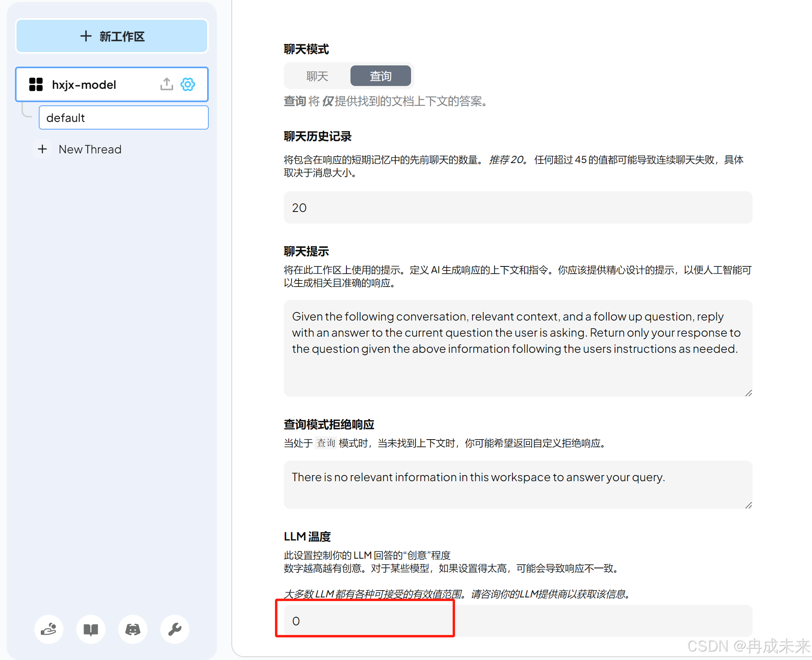Open hxjx-model workspace settings gear
The height and width of the screenshot is (660, 812).
(188, 84)
